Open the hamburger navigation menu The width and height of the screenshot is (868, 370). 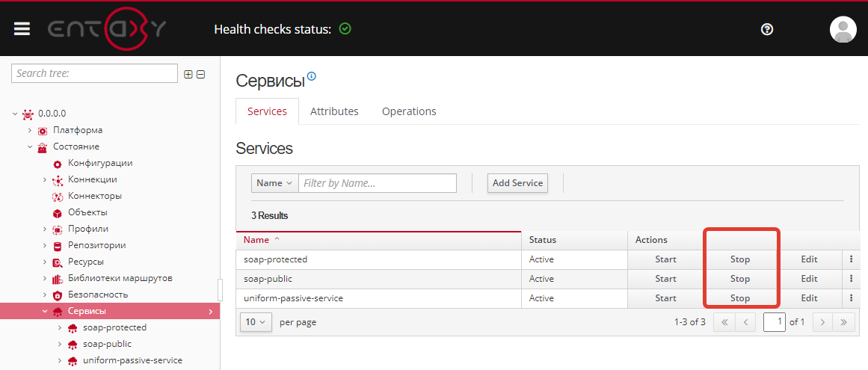coord(22,29)
